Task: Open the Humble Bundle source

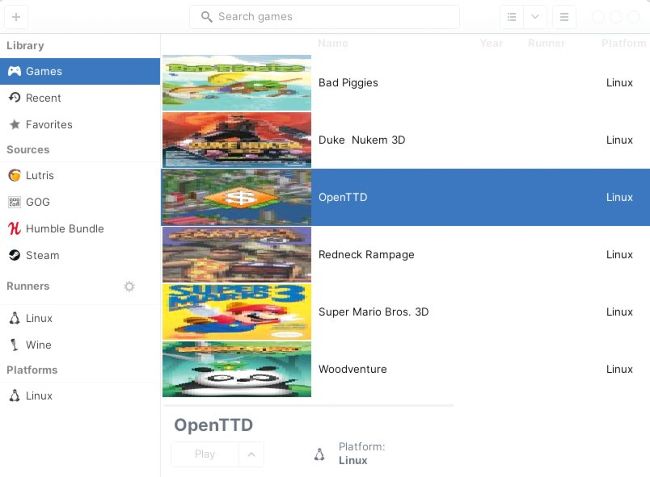Action: tap(64, 229)
